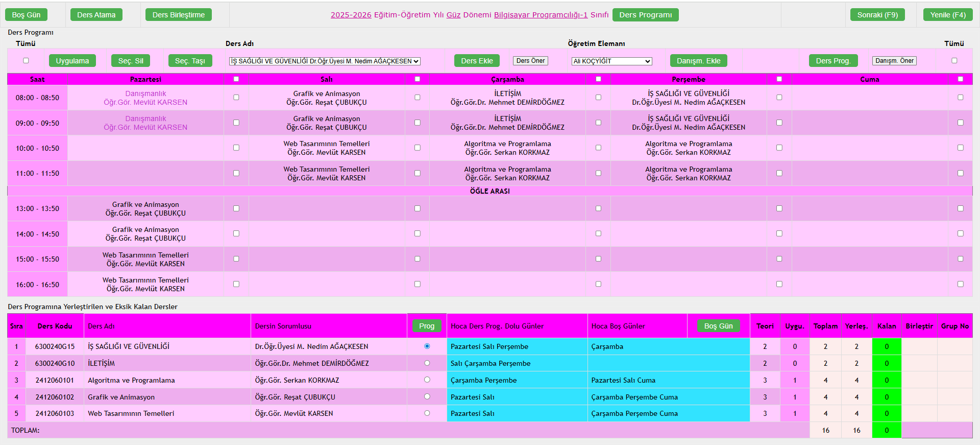Click the Ders Ekle button
This screenshot has width=980, height=445.
pos(477,61)
